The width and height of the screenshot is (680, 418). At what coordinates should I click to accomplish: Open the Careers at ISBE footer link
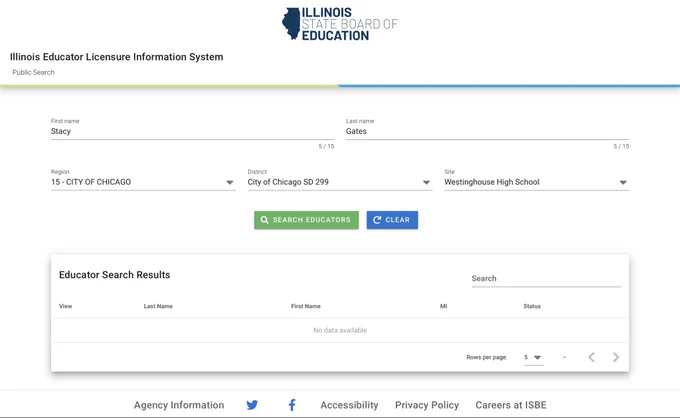point(511,405)
